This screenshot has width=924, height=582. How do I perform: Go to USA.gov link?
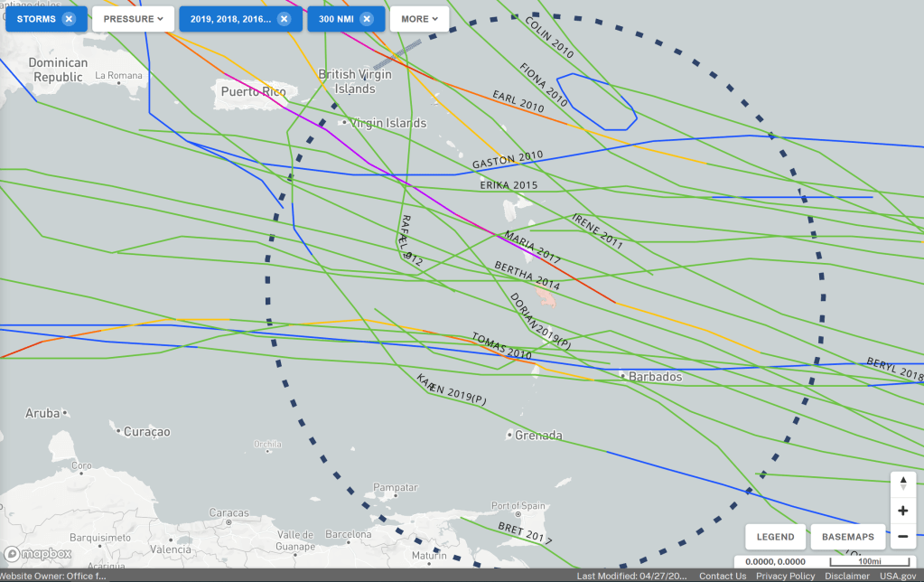896,576
